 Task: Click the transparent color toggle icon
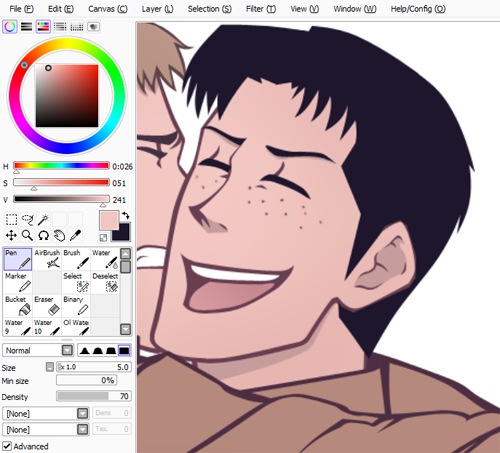[x=103, y=237]
